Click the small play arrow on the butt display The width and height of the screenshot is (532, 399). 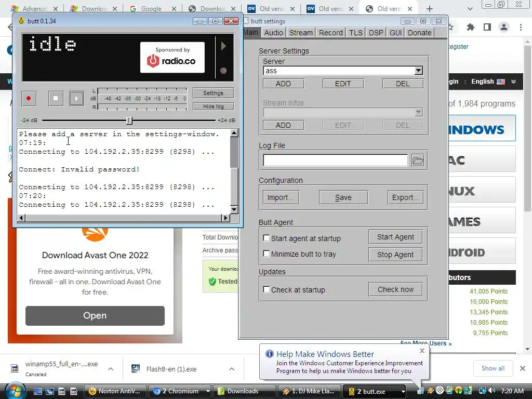click(x=223, y=46)
